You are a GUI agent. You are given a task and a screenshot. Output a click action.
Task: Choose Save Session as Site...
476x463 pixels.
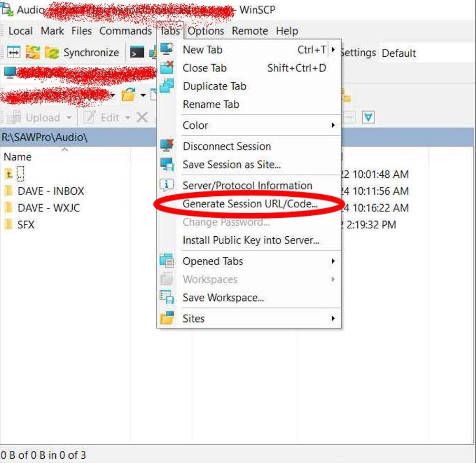249,165
